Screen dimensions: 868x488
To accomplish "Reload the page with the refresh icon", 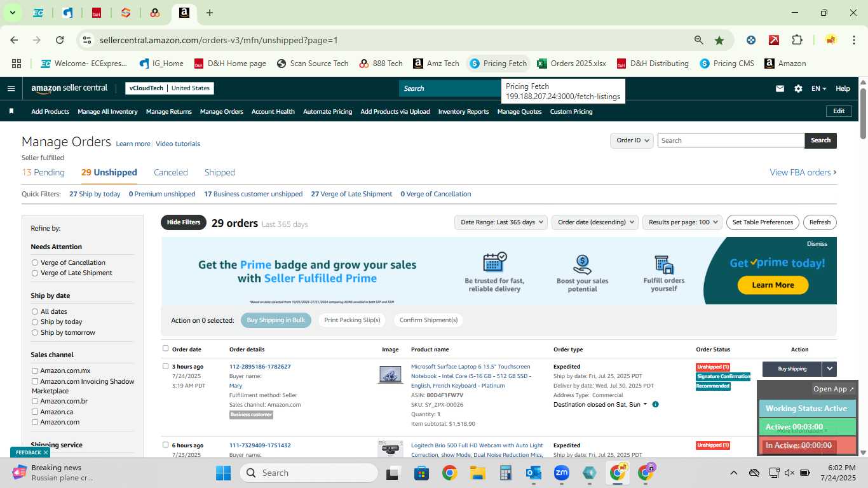I will 60,40.
